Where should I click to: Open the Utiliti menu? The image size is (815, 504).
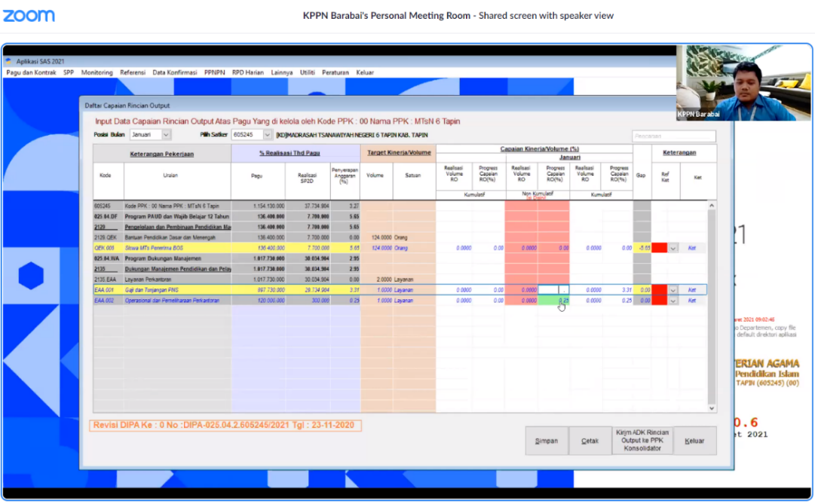307,73
